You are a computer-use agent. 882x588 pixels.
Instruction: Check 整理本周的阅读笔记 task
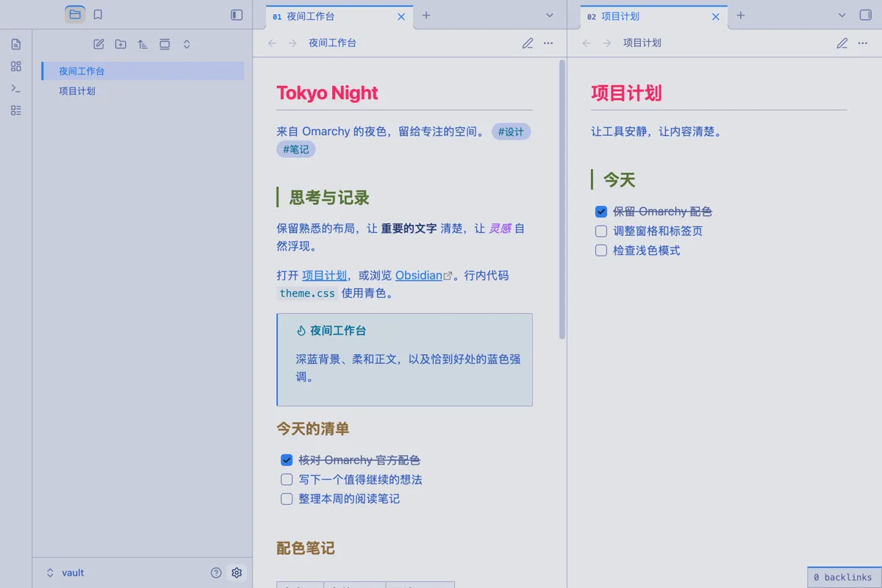pos(287,499)
